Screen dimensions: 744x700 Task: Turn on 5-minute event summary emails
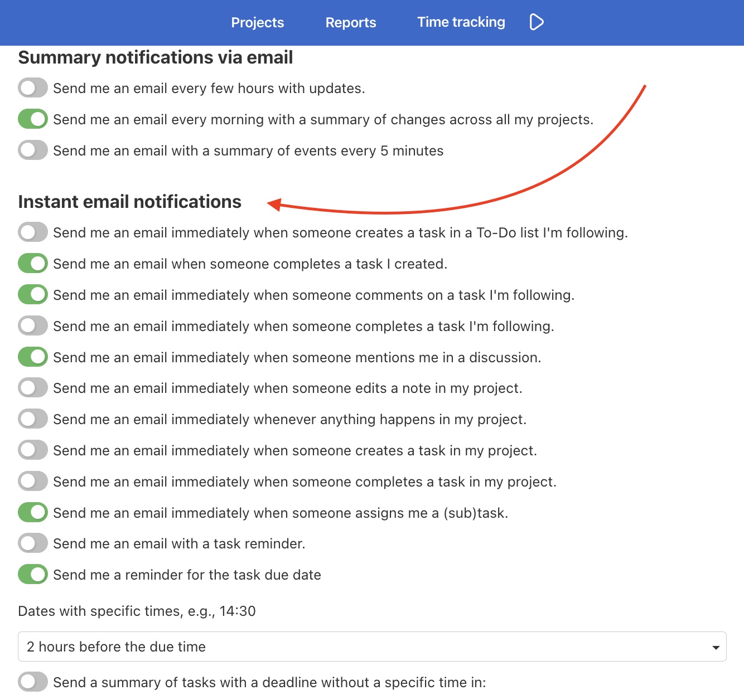tap(32, 150)
